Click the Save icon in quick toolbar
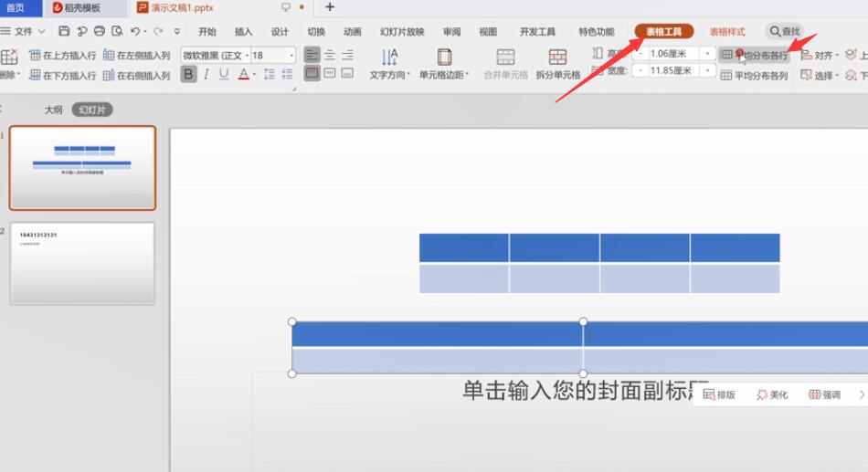The image size is (868, 472). pyautogui.click(x=64, y=31)
